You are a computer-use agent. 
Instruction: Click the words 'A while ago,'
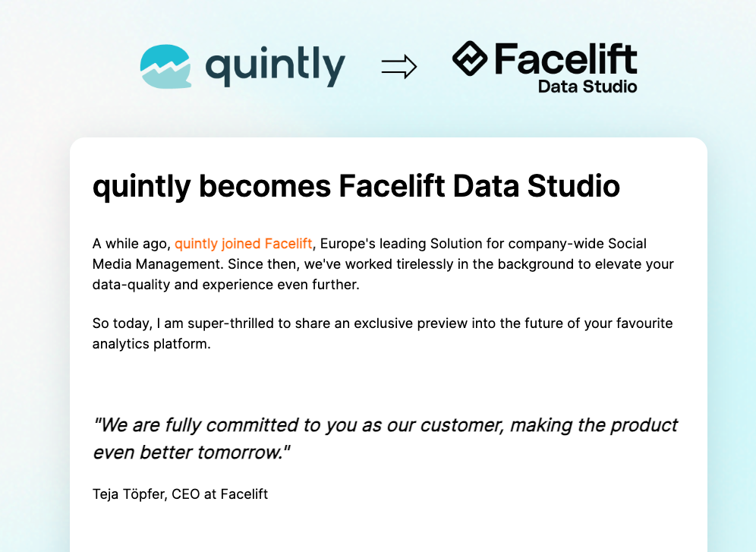pyautogui.click(x=131, y=244)
